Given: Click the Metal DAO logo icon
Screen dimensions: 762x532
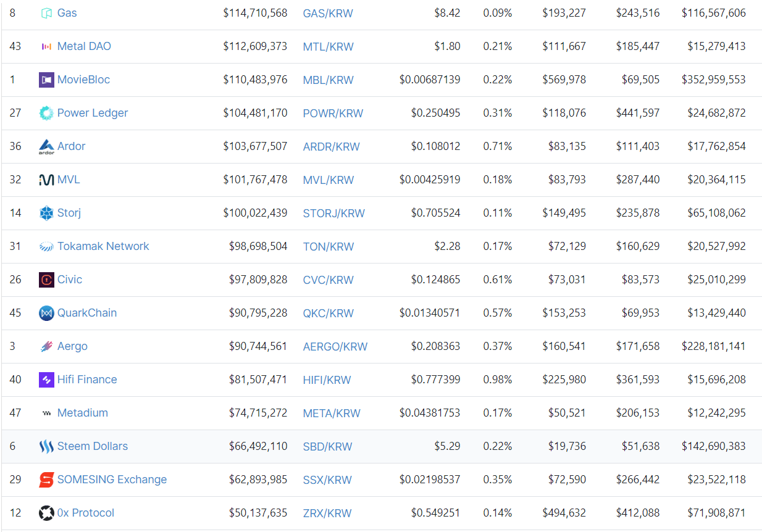Looking at the screenshot, I should pyautogui.click(x=46, y=46).
